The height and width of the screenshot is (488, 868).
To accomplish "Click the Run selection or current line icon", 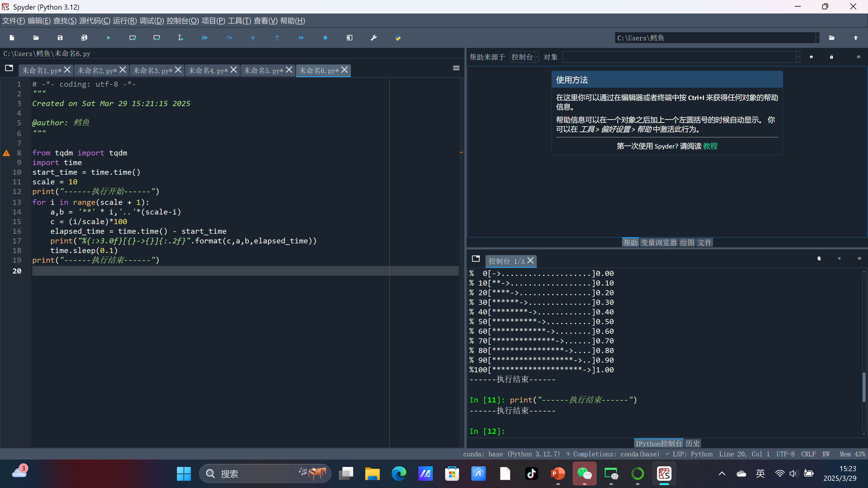I will point(181,38).
